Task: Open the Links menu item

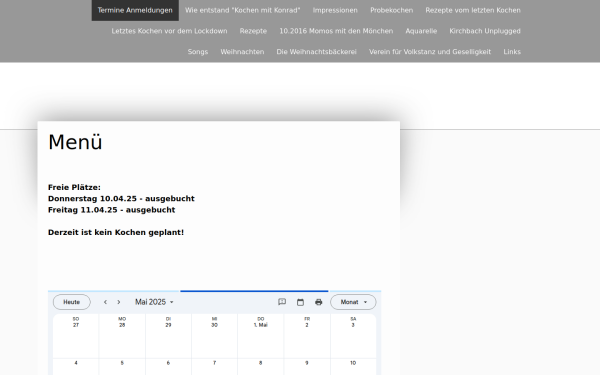Action: (x=512, y=52)
